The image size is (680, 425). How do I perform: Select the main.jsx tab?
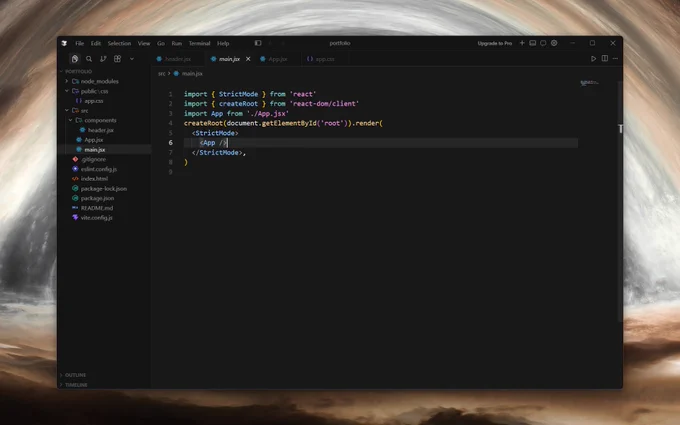tap(229, 59)
